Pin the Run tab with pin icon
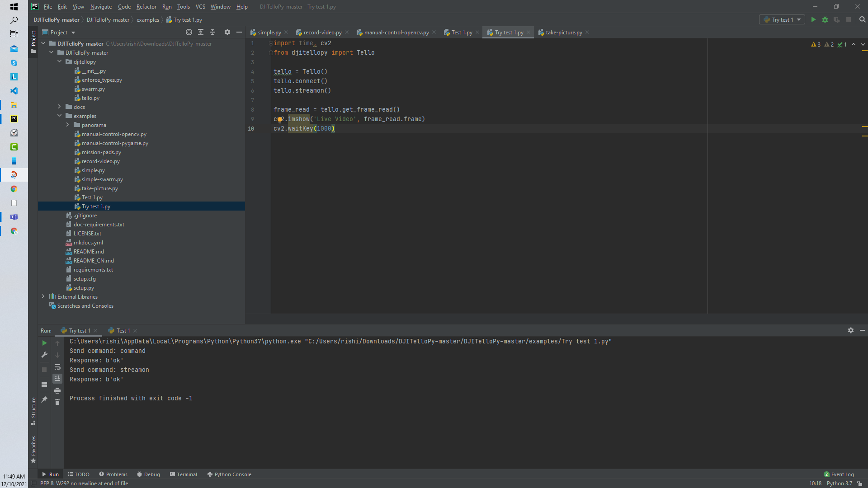 [44, 399]
